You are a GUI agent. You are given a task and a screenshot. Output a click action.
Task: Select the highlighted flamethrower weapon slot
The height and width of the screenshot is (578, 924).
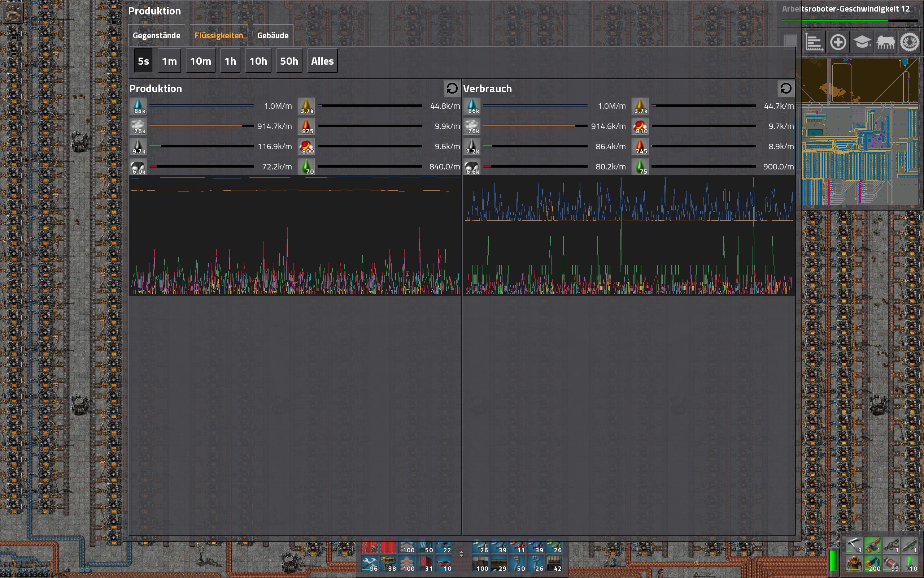coord(872,545)
